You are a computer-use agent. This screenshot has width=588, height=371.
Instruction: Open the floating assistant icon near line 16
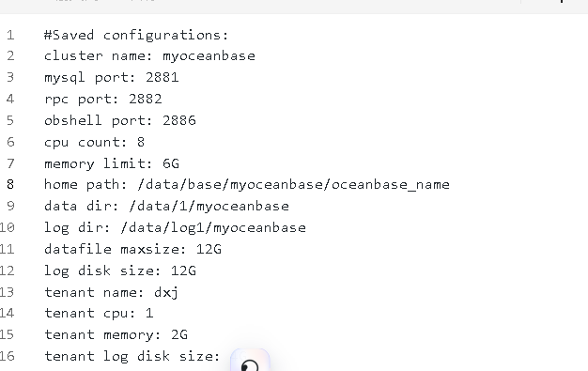tap(250, 361)
